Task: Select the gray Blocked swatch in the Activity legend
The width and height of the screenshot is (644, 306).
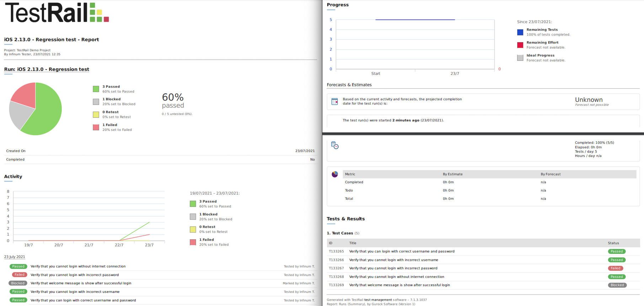Action: [x=193, y=217]
